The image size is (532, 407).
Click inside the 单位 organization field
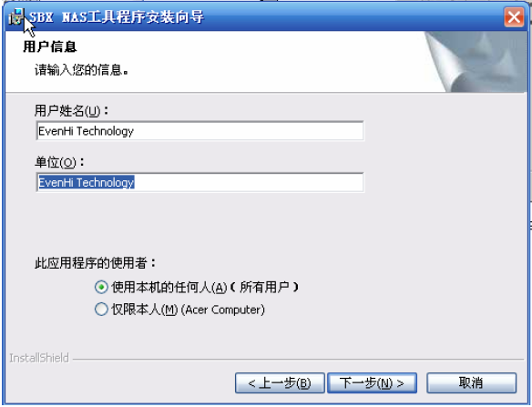199,182
